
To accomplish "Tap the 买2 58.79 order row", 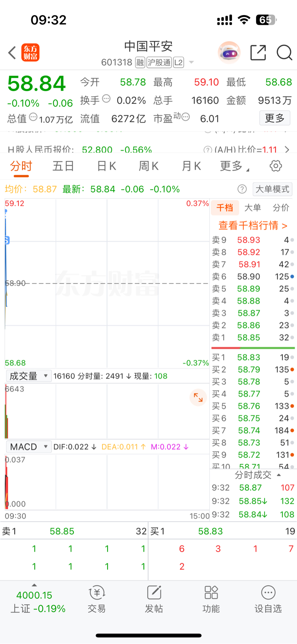I will tap(253, 369).
